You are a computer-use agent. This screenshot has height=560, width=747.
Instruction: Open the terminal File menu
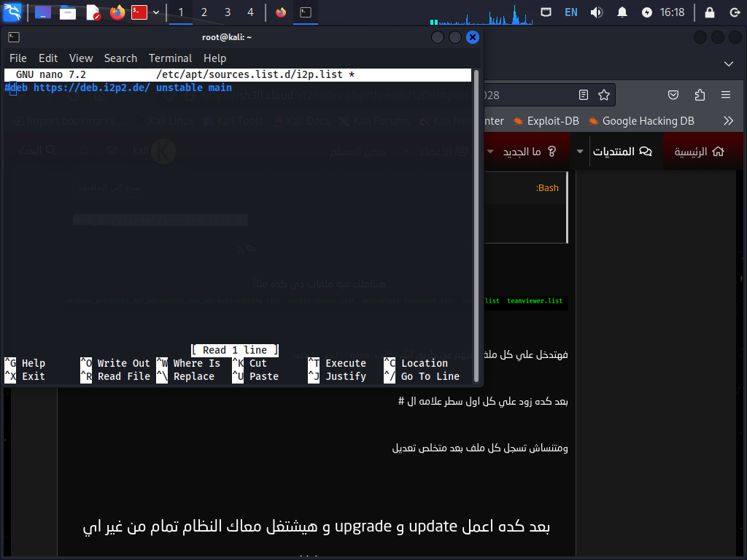[x=18, y=58]
